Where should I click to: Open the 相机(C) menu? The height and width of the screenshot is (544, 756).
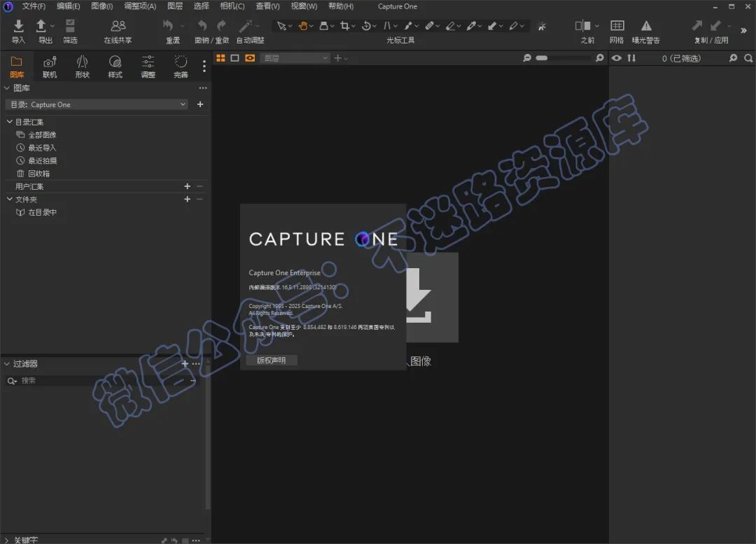pos(232,6)
